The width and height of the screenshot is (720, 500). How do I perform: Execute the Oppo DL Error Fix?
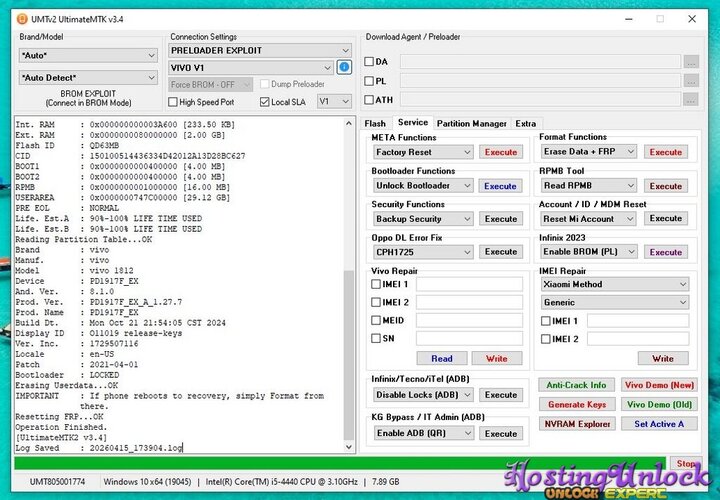pyautogui.click(x=501, y=252)
